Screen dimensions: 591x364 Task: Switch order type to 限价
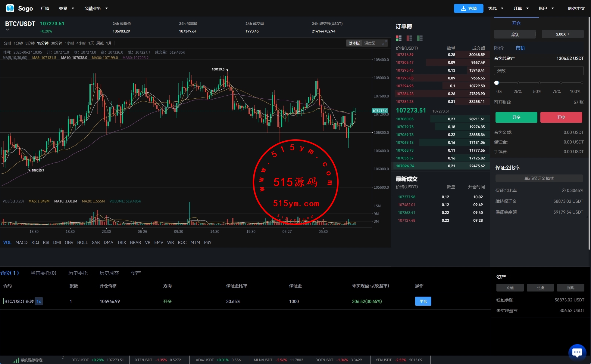(499, 48)
